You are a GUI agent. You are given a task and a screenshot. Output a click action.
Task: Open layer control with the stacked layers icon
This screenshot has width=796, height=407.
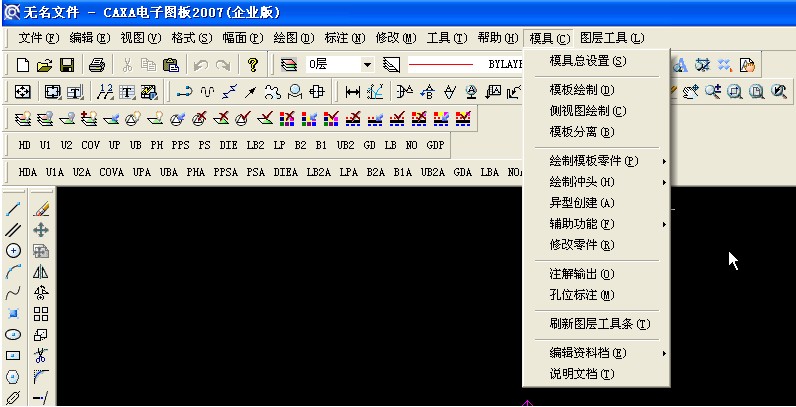(x=289, y=65)
